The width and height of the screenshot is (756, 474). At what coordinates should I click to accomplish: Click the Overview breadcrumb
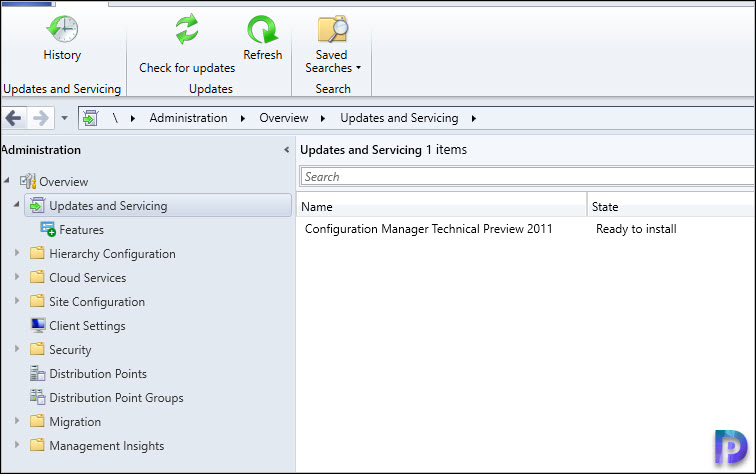[284, 118]
